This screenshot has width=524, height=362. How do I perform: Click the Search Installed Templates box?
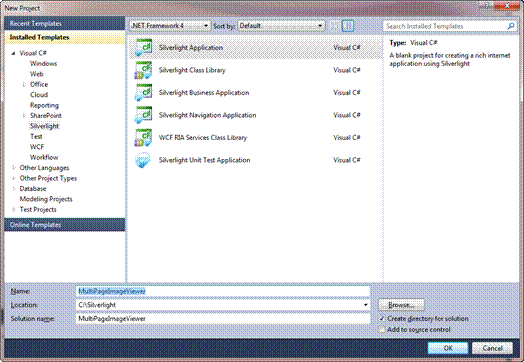450,26
